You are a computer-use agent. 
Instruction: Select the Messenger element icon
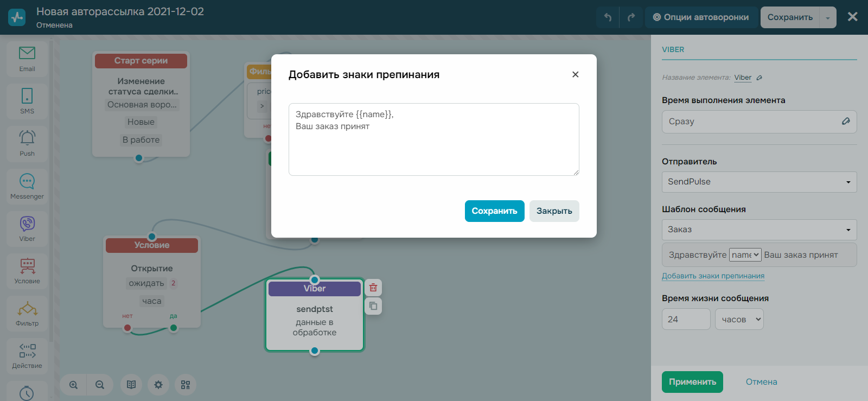pyautogui.click(x=27, y=186)
